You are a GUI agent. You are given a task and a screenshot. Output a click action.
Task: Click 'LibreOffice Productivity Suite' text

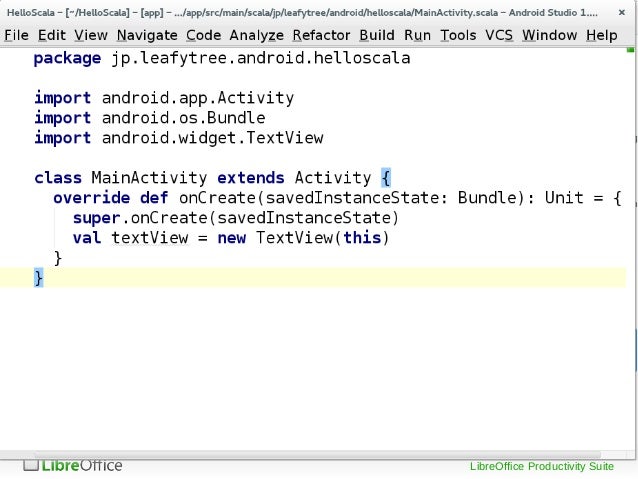542,466
